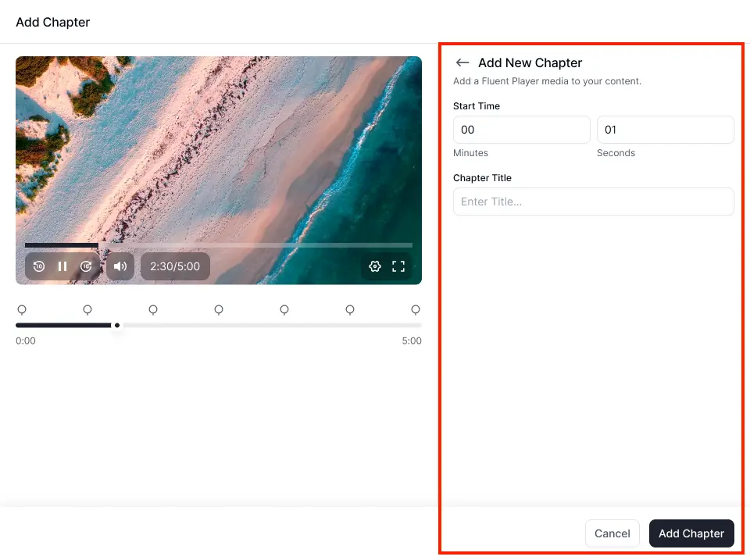Select the last chapter marker near 5:00

tap(415, 309)
